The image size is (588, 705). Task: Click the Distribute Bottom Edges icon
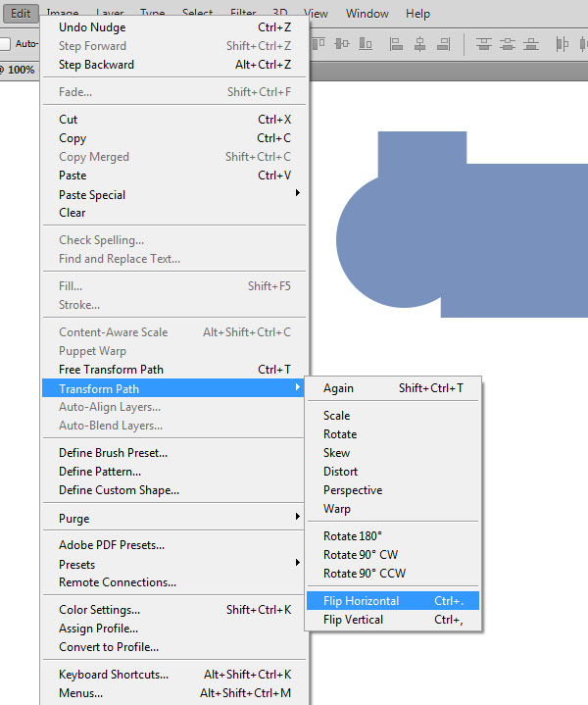point(530,43)
